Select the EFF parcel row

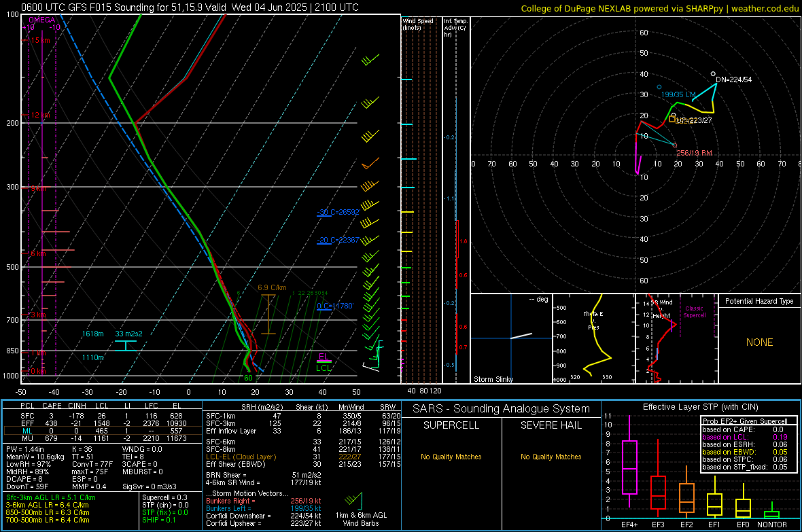[x=103, y=423]
